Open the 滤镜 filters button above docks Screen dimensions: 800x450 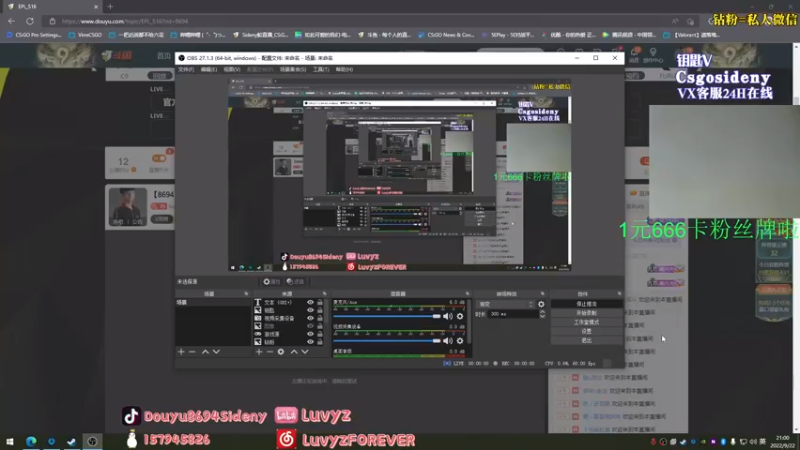pyautogui.click(x=295, y=282)
